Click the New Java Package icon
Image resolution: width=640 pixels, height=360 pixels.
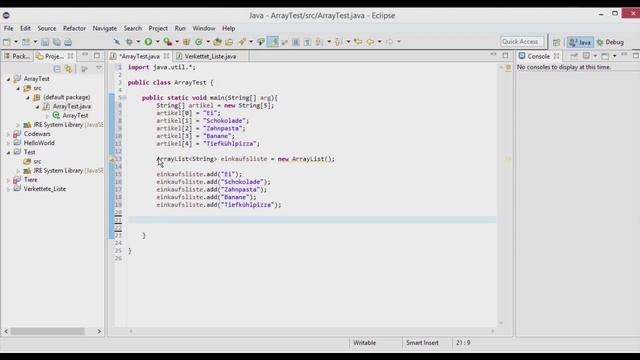(x=187, y=42)
